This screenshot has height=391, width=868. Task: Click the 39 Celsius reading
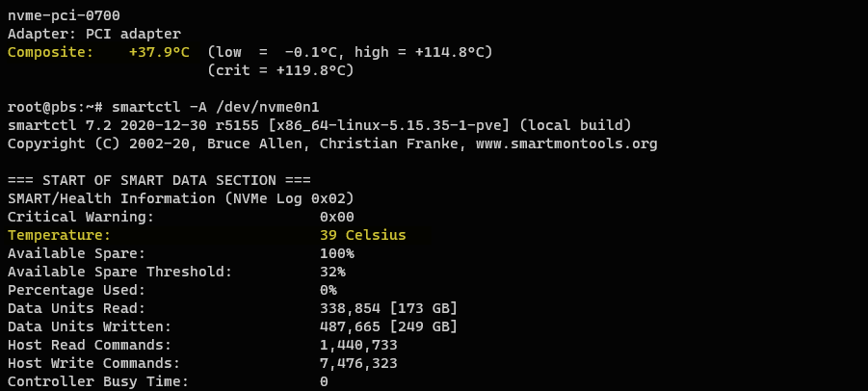pyautogui.click(x=362, y=235)
